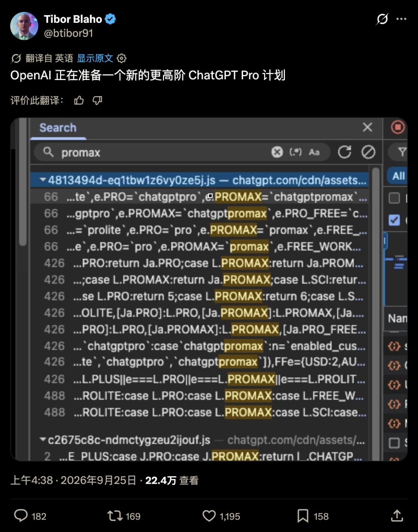
Task: Rate translation with thumbs down
Action: pos(98,101)
